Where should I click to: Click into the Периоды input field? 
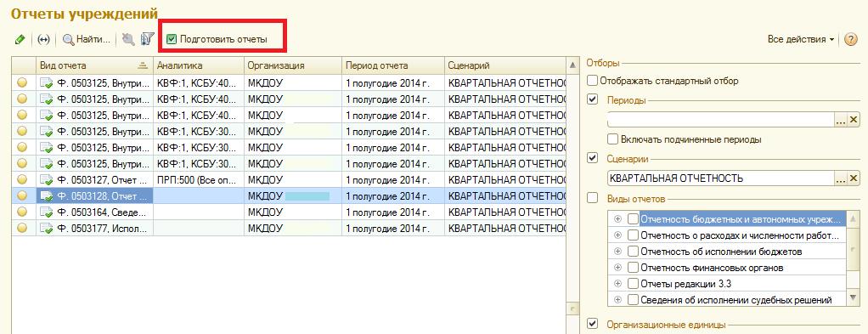(x=721, y=120)
